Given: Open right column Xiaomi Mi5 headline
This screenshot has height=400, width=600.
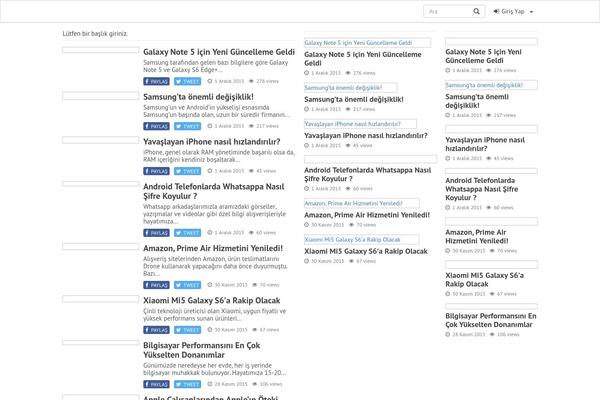Looking at the screenshot, I should coord(484,280).
